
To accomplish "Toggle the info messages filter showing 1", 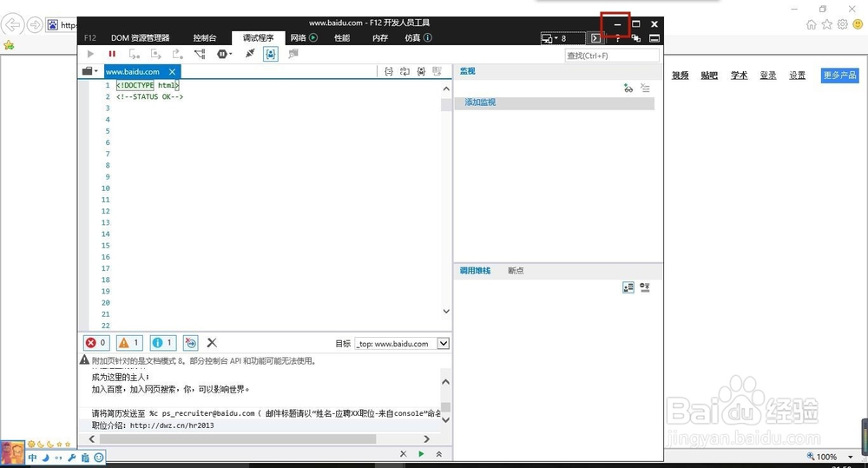I will [x=163, y=343].
